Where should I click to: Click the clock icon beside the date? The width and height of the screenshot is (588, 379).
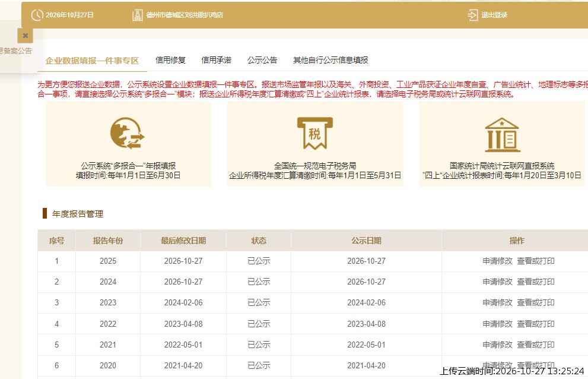[x=37, y=15]
